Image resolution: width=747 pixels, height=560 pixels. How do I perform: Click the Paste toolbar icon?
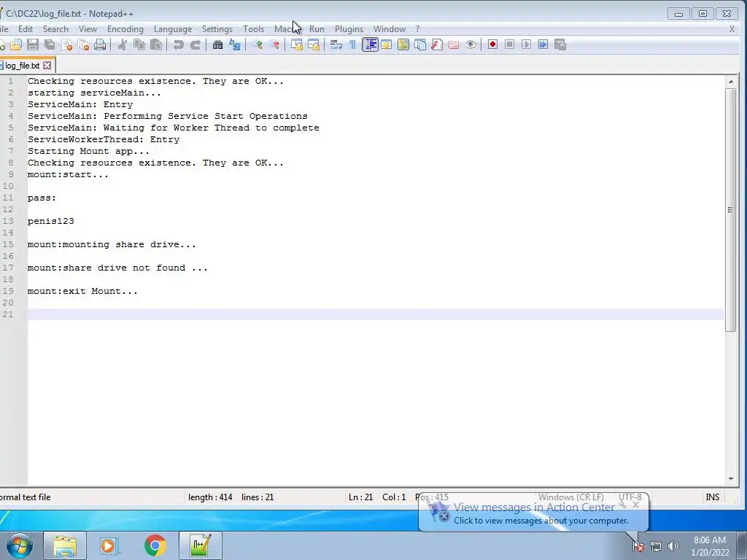coord(156,44)
